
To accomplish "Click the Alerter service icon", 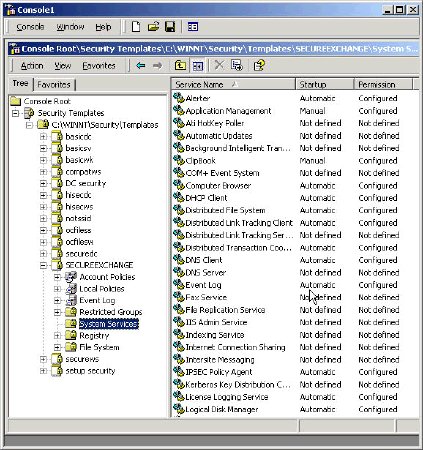I will (179, 98).
